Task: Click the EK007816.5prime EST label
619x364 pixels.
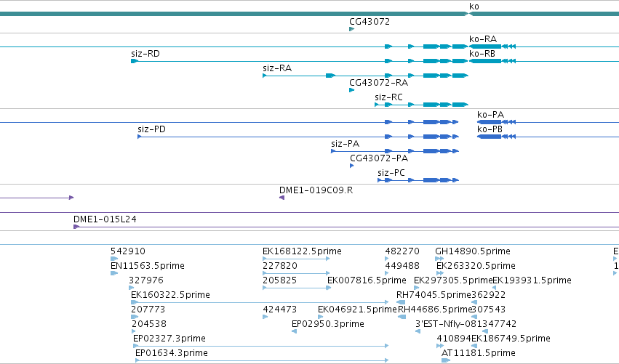Action: [x=367, y=280]
